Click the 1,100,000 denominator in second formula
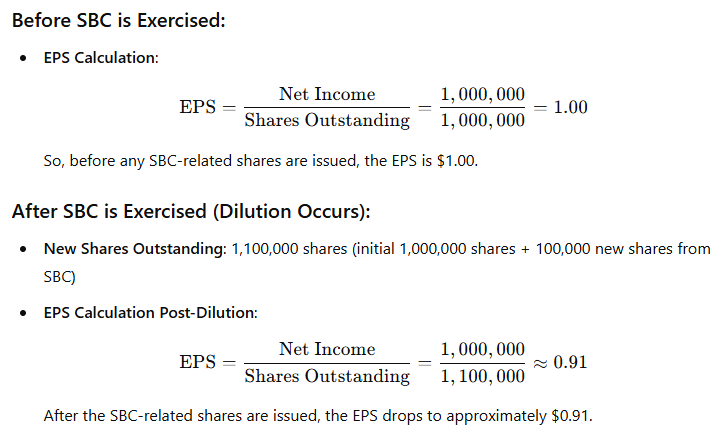Image resolution: width=714 pixels, height=437 pixels. [482, 376]
